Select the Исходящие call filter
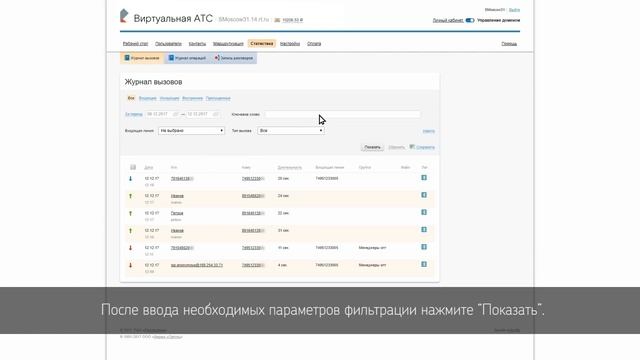The height and width of the screenshot is (360, 640). pos(169,98)
